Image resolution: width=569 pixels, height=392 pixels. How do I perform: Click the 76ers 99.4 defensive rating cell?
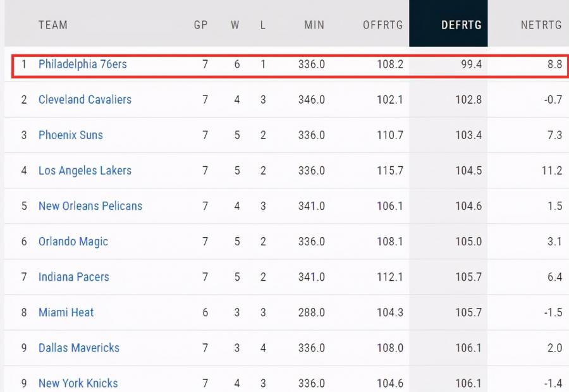coord(471,64)
